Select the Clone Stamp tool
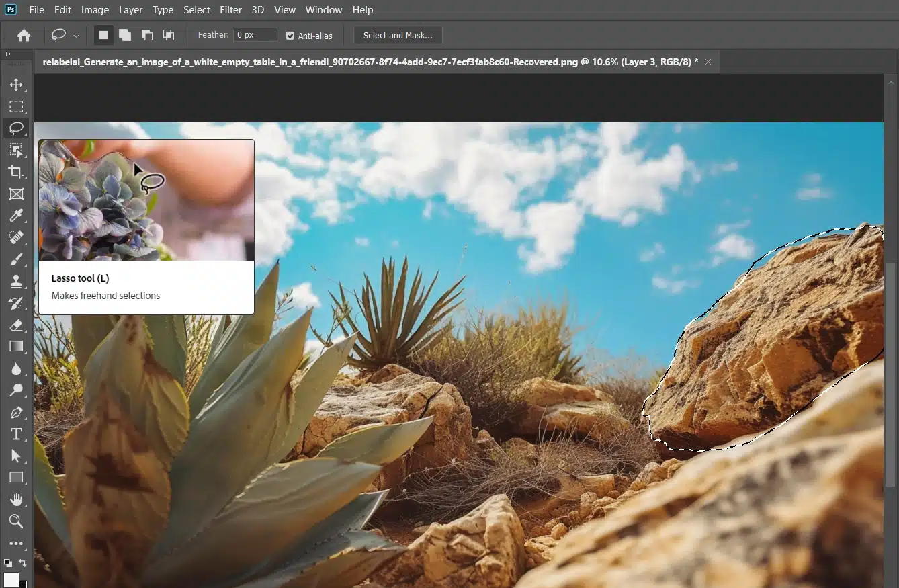Image resolution: width=899 pixels, height=588 pixels. coord(16,281)
